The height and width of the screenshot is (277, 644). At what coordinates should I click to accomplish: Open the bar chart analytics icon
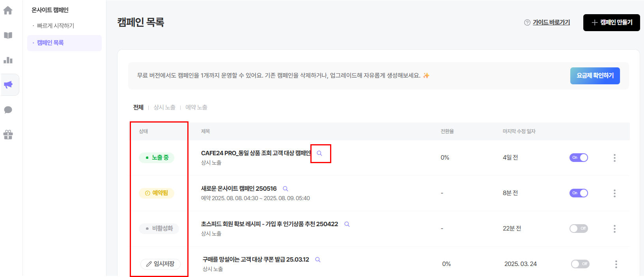(x=8, y=60)
